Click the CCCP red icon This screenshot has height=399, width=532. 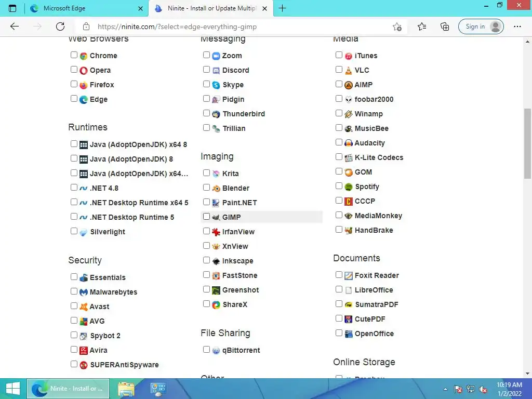tap(349, 202)
